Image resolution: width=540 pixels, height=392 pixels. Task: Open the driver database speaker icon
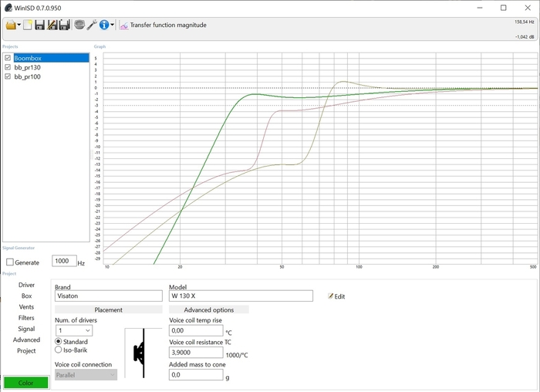[79, 25]
